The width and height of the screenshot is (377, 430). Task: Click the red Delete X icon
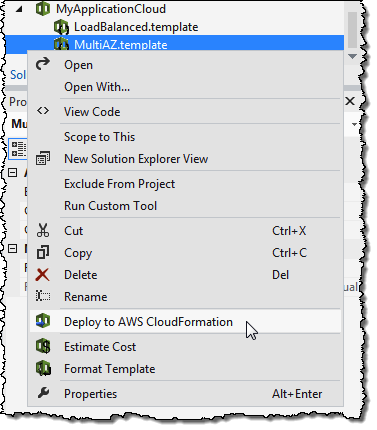pyautogui.click(x=43, y=275)
